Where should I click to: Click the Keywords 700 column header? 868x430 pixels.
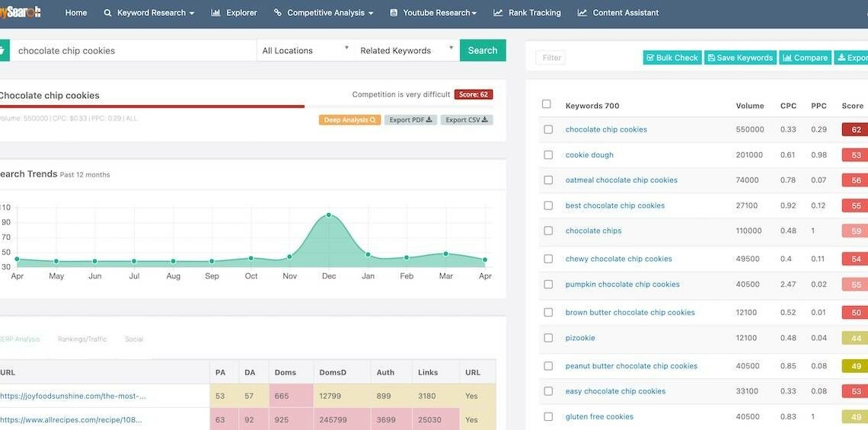(592, 106)
